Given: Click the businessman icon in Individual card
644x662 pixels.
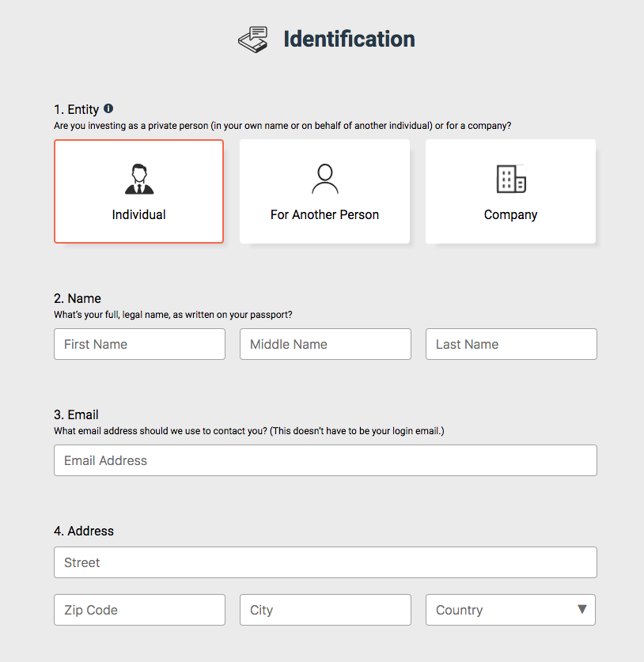Looking at the screenshot, I should click(139, 179).
